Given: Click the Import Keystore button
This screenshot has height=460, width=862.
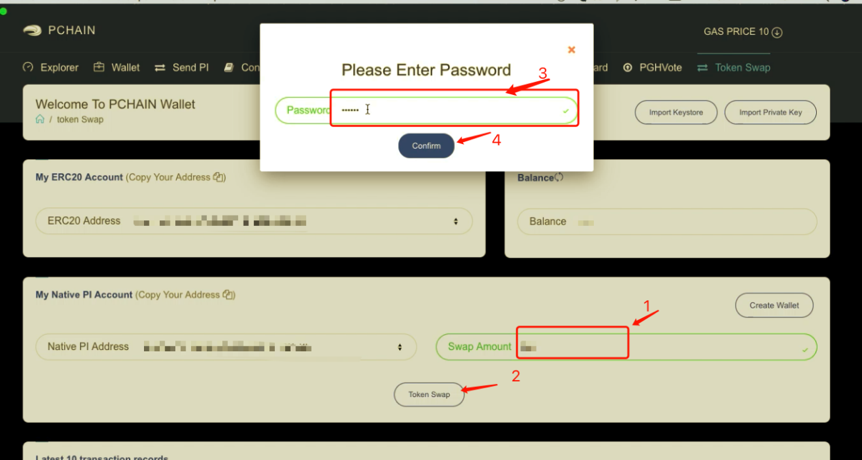Looking at the screenshot, I should tap(676, 112).
